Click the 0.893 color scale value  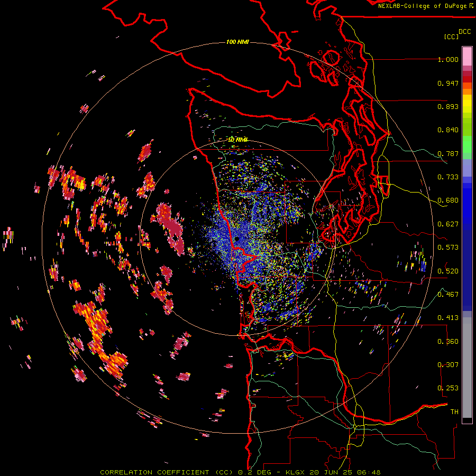coord(448,106)
